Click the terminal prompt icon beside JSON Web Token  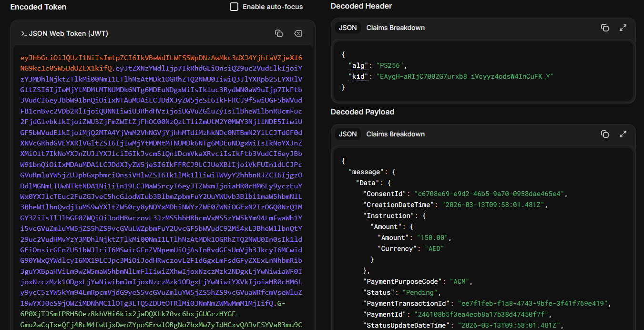(23, 33)
